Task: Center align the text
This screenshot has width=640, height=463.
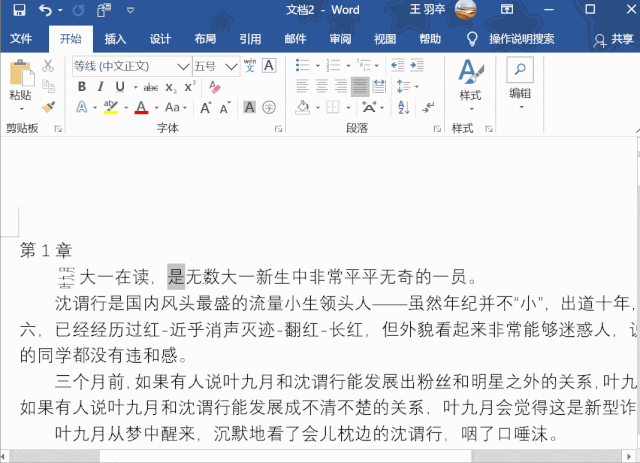Action: pos(322,86)
